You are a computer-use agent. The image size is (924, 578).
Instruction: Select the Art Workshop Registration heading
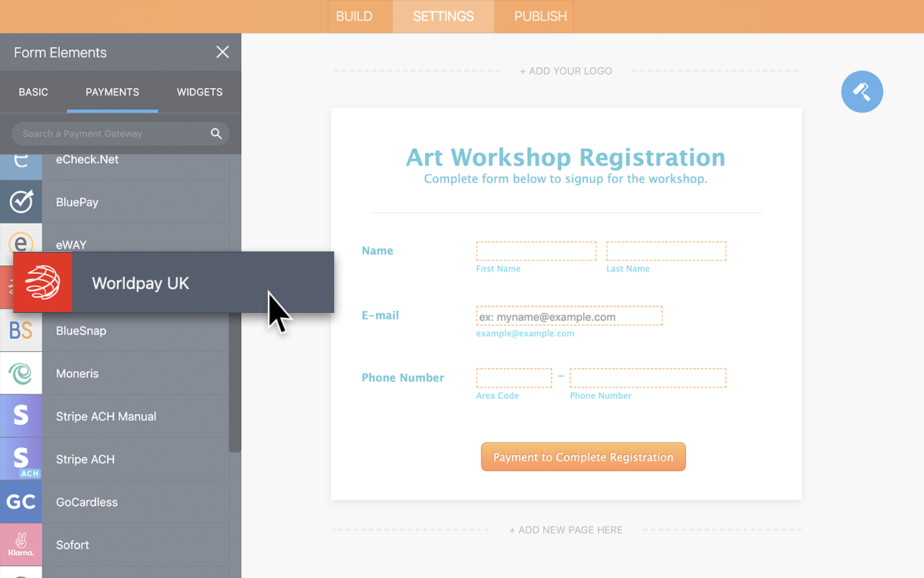click(x=566, y=157)
